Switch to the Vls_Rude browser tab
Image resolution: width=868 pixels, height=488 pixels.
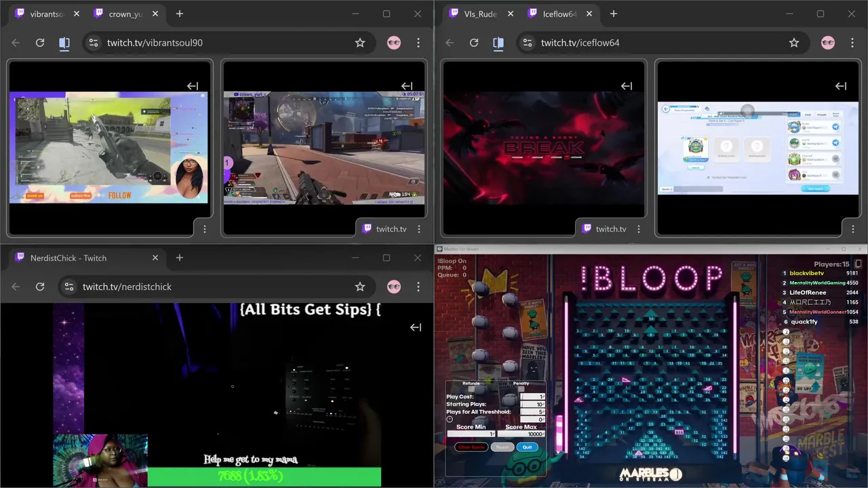click(x=481, y=14)
